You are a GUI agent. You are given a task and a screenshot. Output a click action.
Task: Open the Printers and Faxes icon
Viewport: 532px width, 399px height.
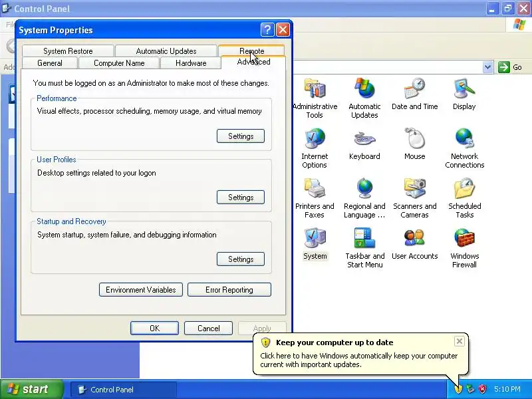click(315, 198)
